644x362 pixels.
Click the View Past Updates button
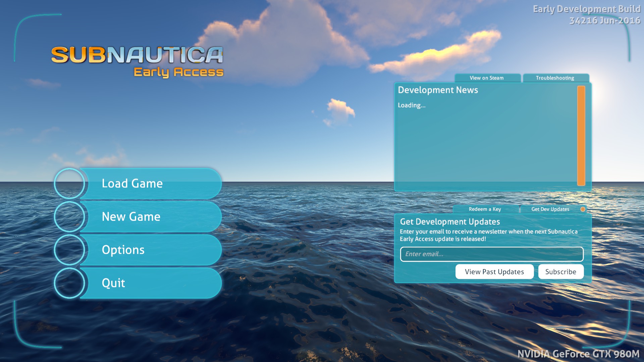[x=494, y=271]
